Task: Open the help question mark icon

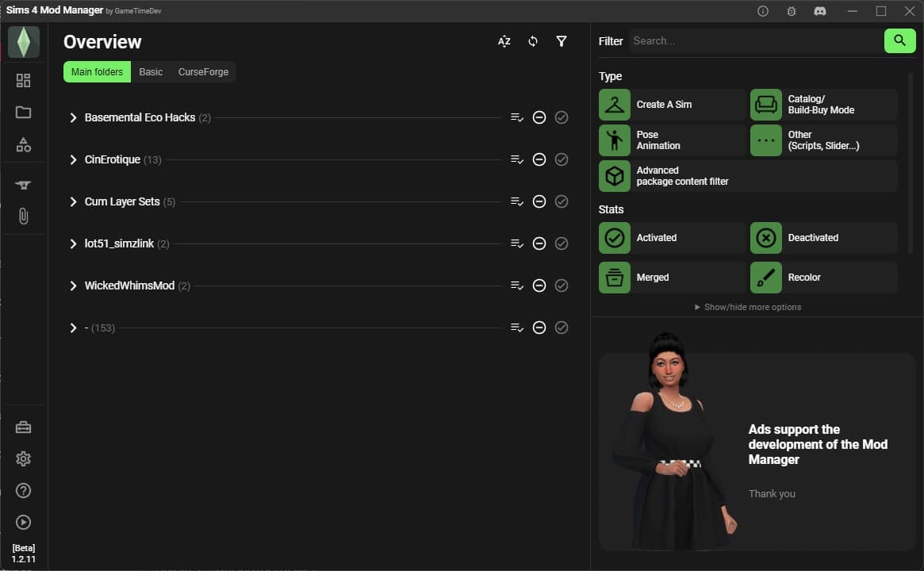Action: 23,490
